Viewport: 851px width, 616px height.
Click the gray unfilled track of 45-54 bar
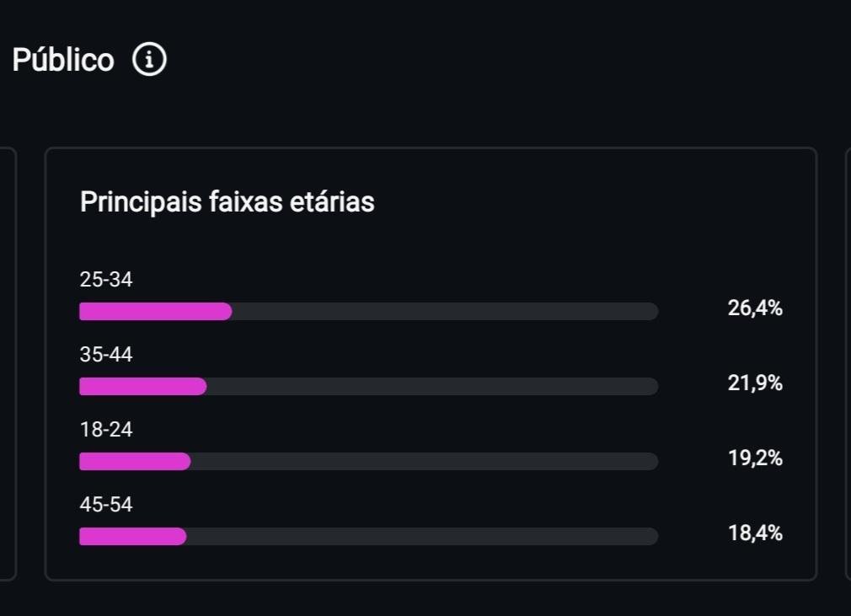(421, 537)
